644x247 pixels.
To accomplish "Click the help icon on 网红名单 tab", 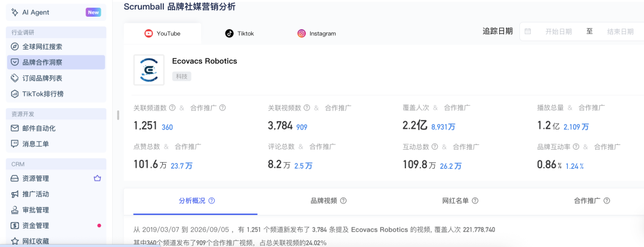I will click(475, 201).
